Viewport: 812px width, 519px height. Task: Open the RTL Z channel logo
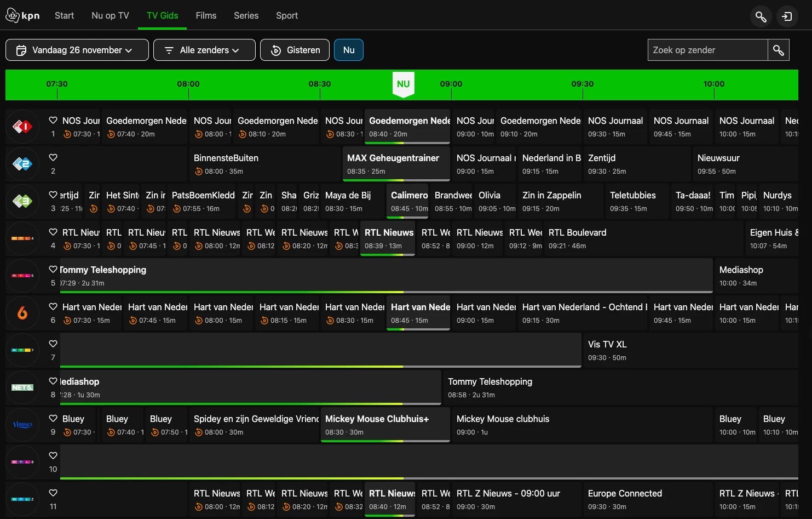coord(22,499)
